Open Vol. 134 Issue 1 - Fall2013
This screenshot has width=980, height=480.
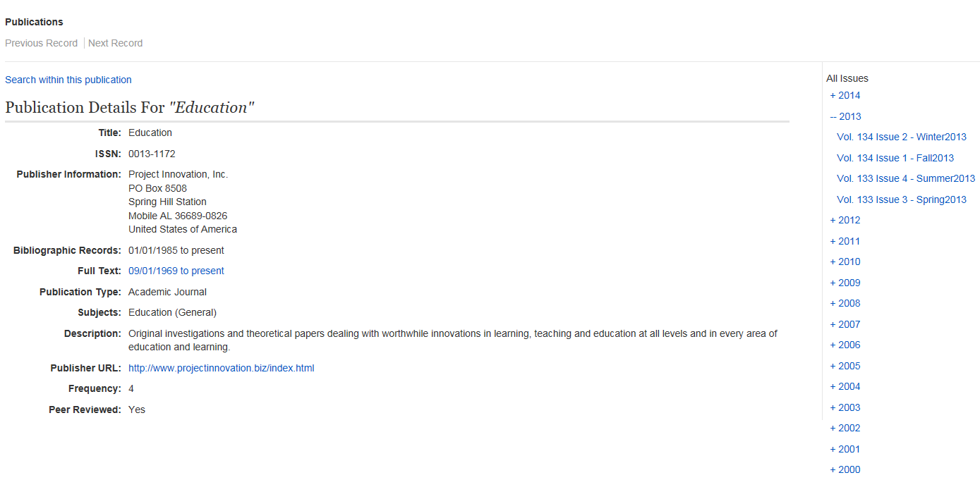(x=895, y=159)
